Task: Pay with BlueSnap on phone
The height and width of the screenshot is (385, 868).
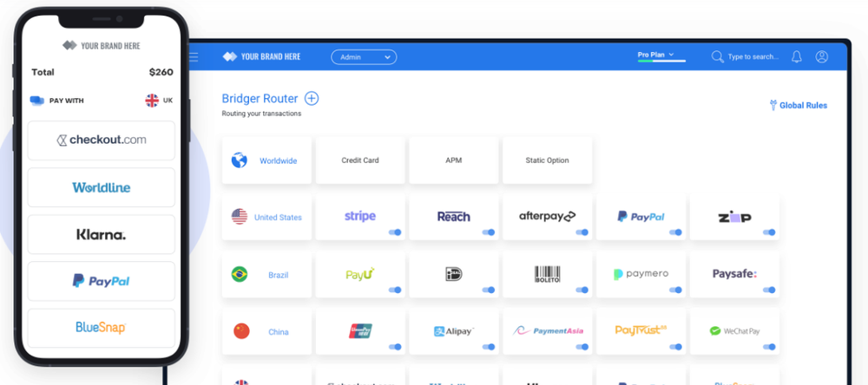Action: point(102,328)
